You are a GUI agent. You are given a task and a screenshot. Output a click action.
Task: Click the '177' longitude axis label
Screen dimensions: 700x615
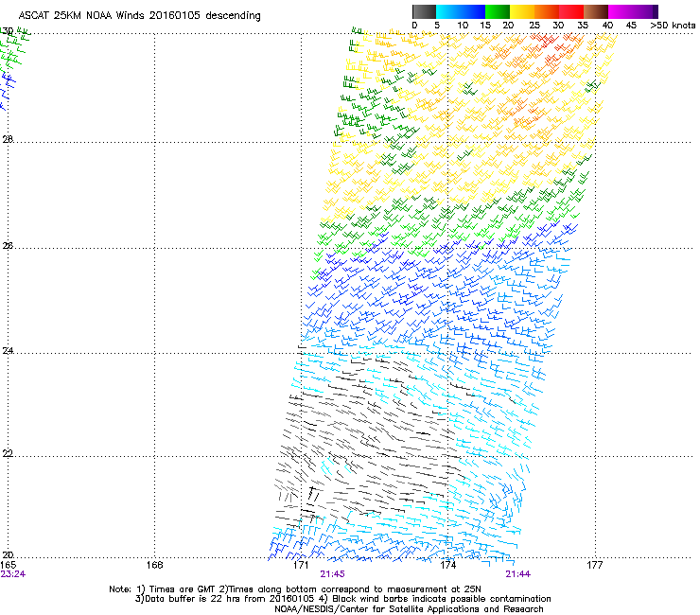point(594,565)
